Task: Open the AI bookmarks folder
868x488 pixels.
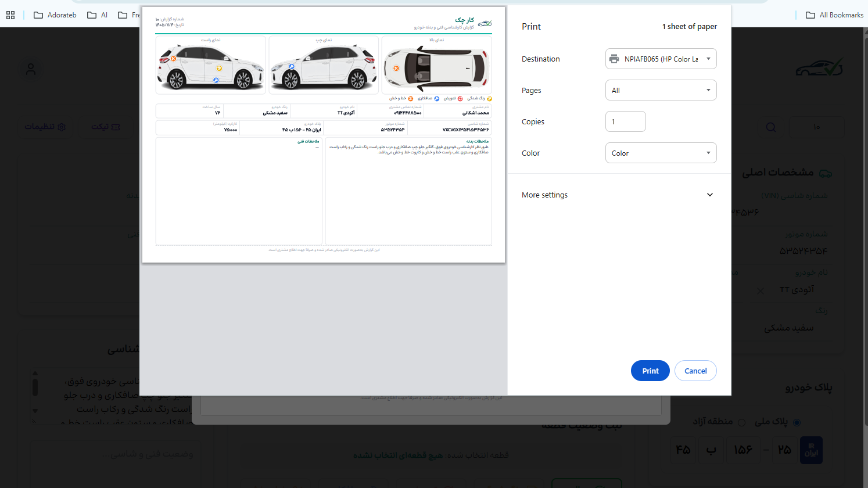Action: pyautogui.click(x=98, y=15)
